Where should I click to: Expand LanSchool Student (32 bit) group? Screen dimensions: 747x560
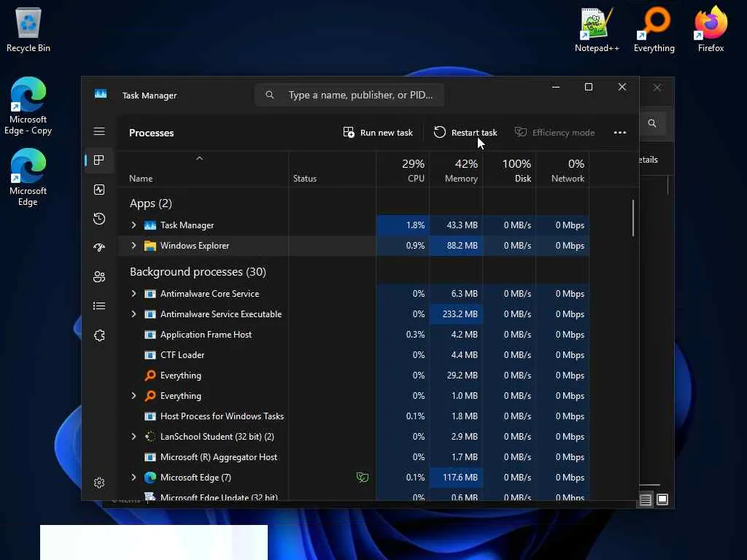point(134,436)
